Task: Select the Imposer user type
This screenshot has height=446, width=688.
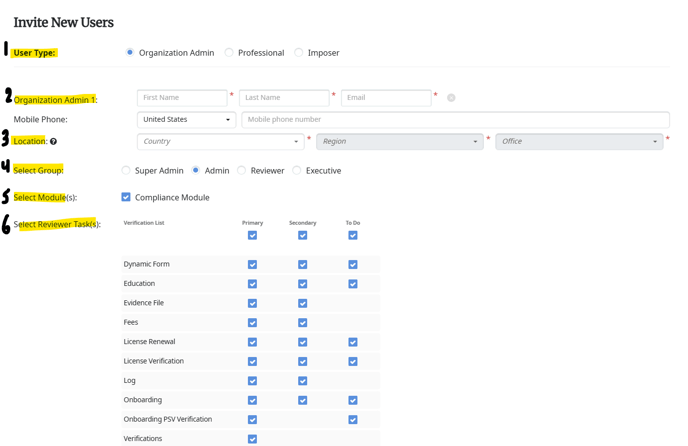Action: (x=299, y=53)
